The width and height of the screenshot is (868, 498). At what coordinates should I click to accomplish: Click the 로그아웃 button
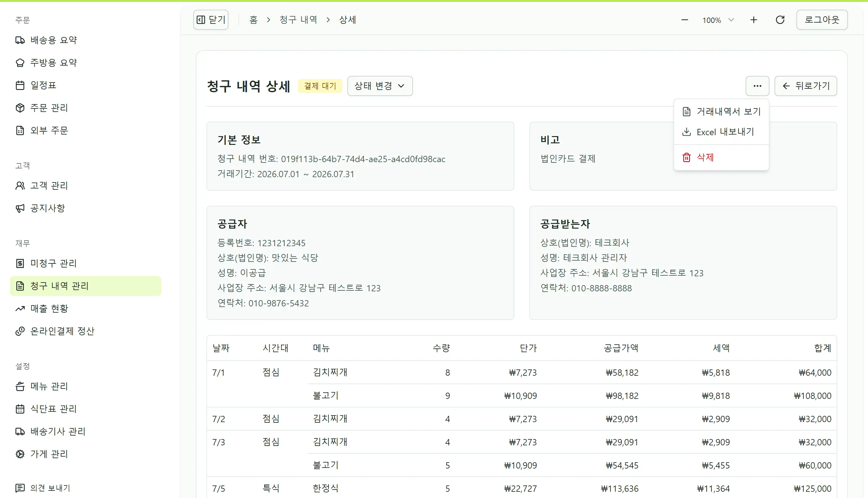pyautogui.click(x=822, y=20)
